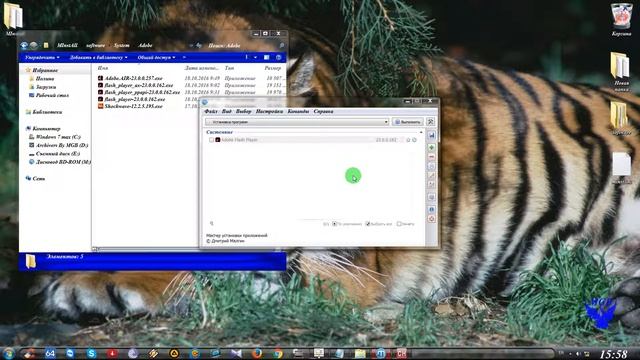This screenshot has height=360, width=640.
Task: Open the tools icon beside Выполнить
Action: (430, 122)
